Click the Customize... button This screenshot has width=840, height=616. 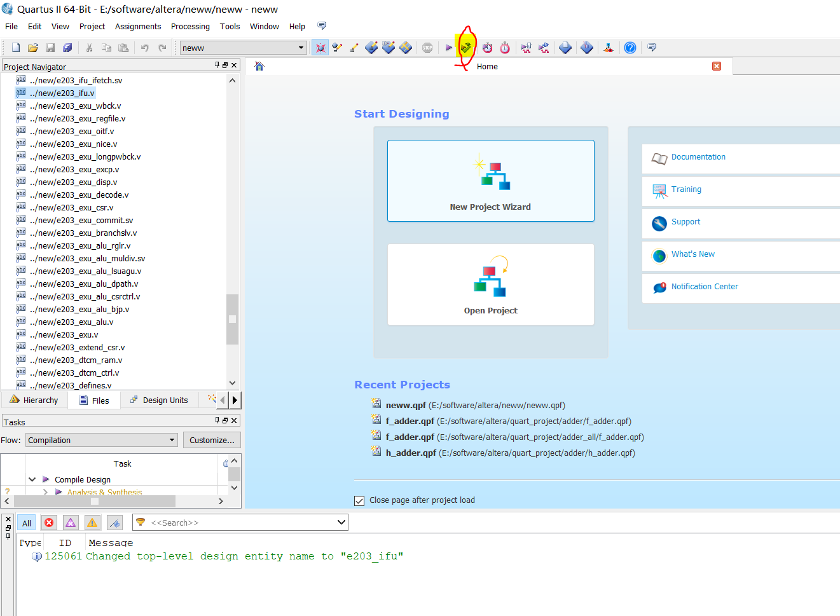[212, 440]
